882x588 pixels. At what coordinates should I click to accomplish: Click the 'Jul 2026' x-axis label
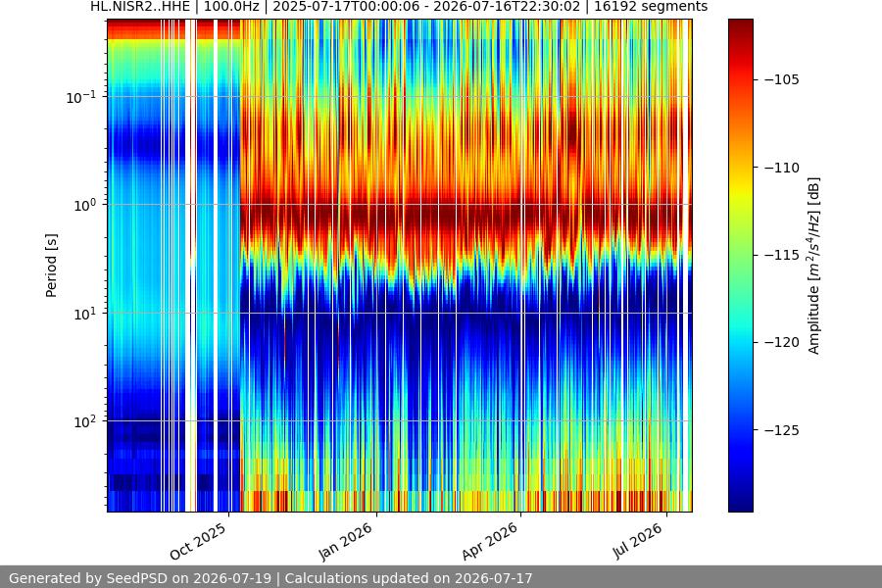click(637, 541)
